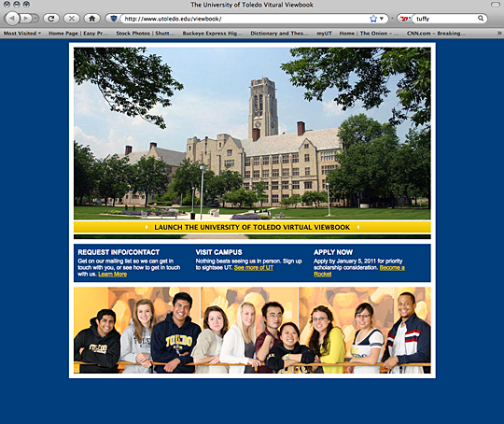Viewport: 504px width, 424px height.
Task: Open Dictionary and Thes... bookmark
Action: [x=279, y=33]
